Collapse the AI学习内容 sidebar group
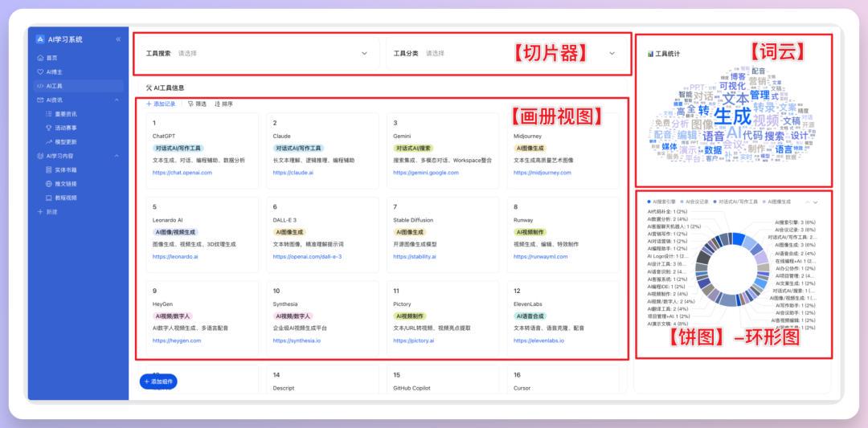This screenshot has width=868, height=428. pyautogui.click(x=117, y=156)
